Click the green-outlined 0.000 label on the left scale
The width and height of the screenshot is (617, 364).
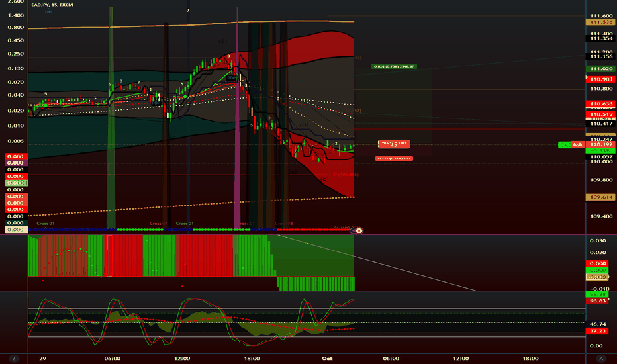tap(16, 183)
